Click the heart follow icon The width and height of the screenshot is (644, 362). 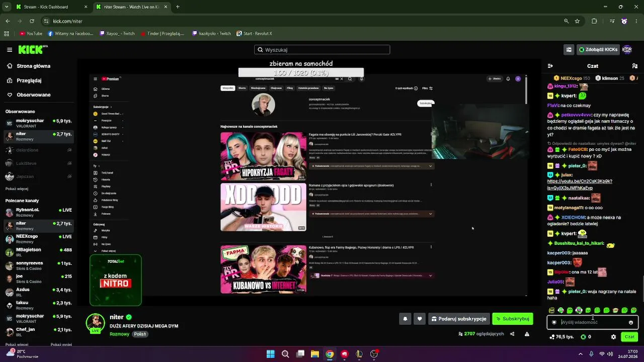click(420, 319)
